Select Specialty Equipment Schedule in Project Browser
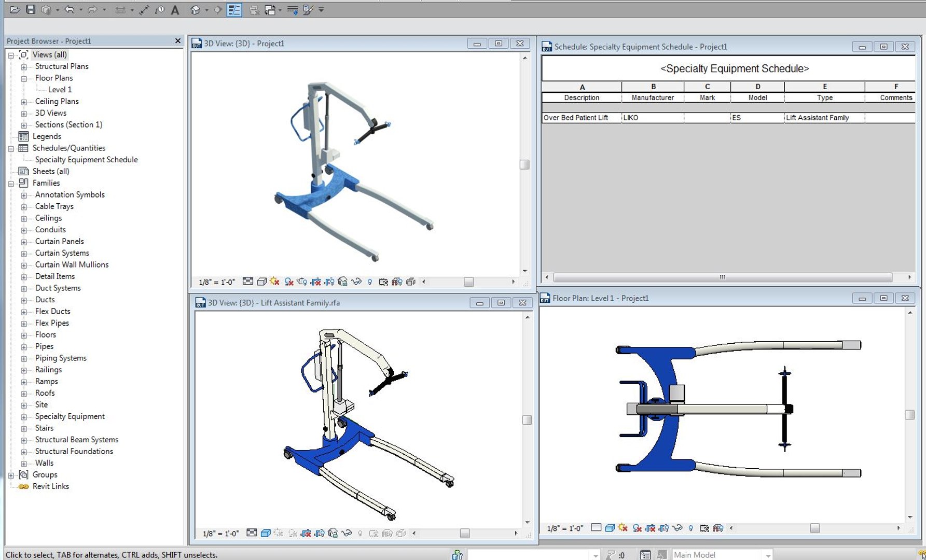The image size is (926, 560). point(86,160)
